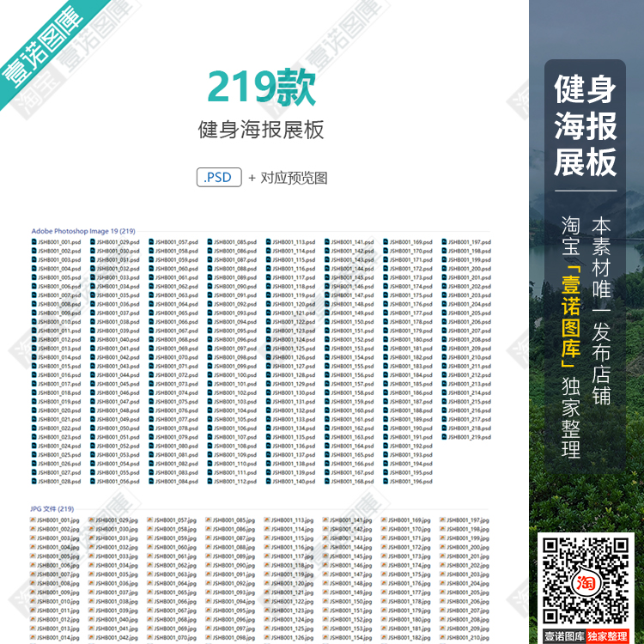Image resolution: width=644 pixels, height=644 pixels.
Task: Click the PSD icon of JSHB001_113.psd
Action: [269, 242]
